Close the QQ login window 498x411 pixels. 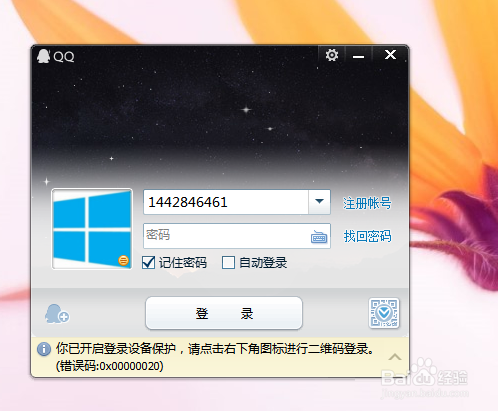(x=390, y=55)
